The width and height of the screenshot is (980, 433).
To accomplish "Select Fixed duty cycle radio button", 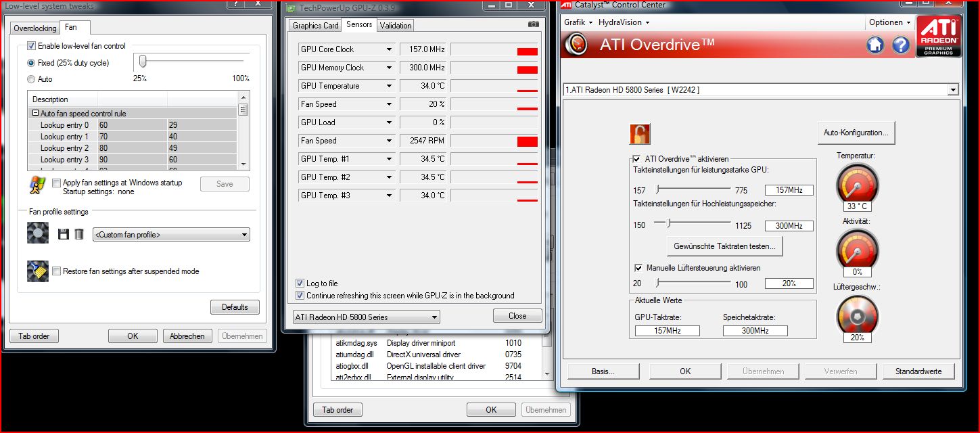I will [x=31, y=63].
